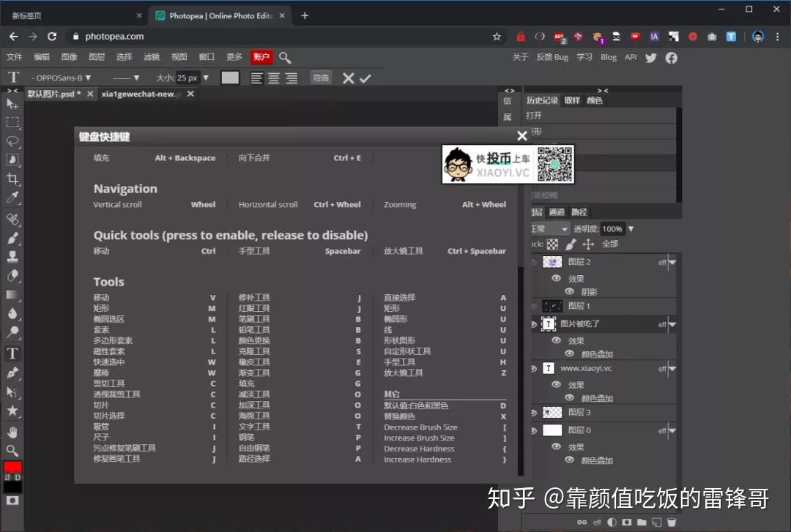Select the Pen tool
Viewport: 791px width, 532px height.
12,373
